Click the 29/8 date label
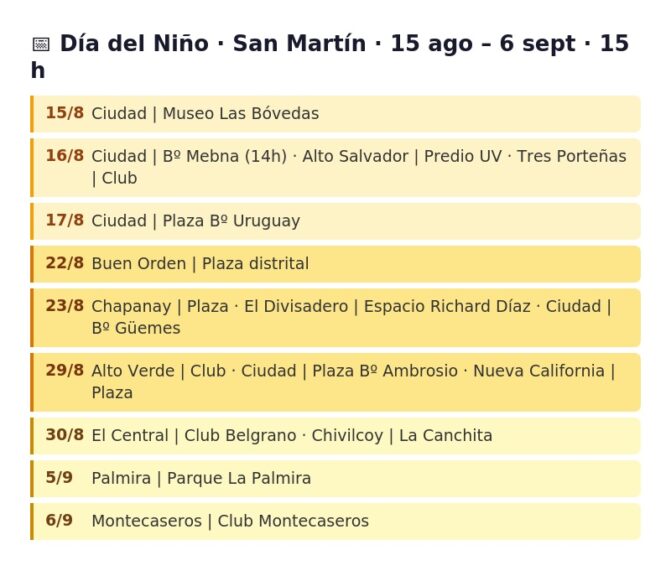Screen dimensions: 671x576 tap(65, 371)
